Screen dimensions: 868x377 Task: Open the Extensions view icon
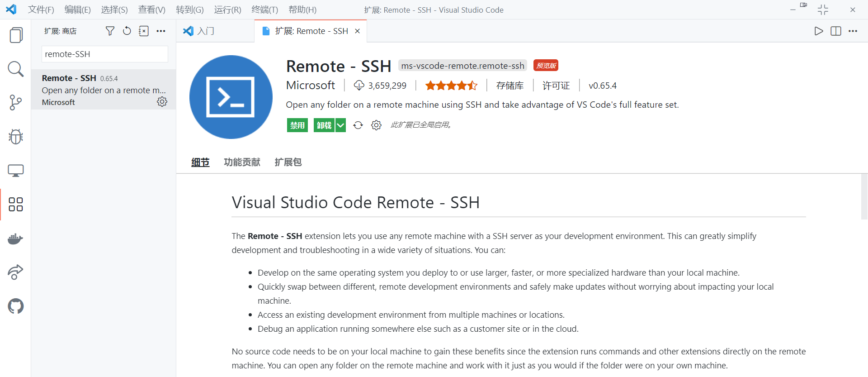pyautogui.click(x=16, y=204)
